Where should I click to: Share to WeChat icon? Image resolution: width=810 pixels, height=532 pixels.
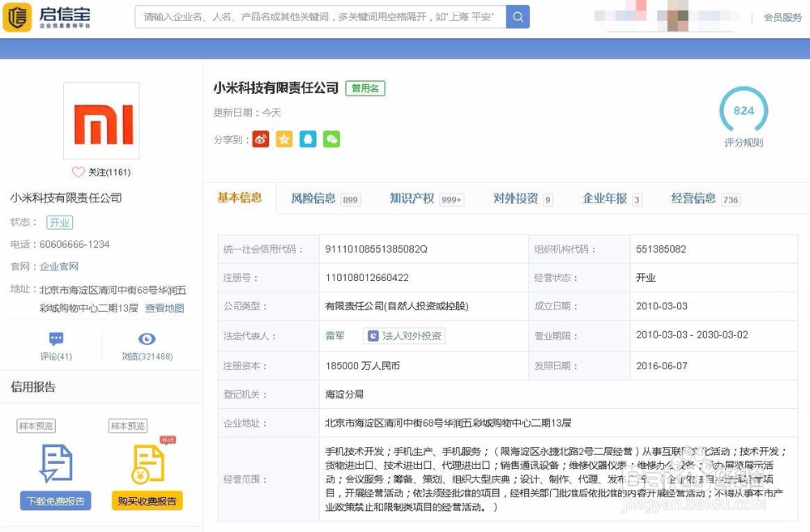click(331, 139)
